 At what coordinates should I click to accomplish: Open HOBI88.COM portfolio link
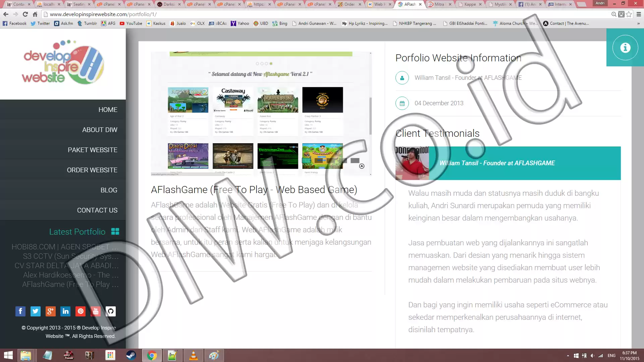[x=65, y=247]
